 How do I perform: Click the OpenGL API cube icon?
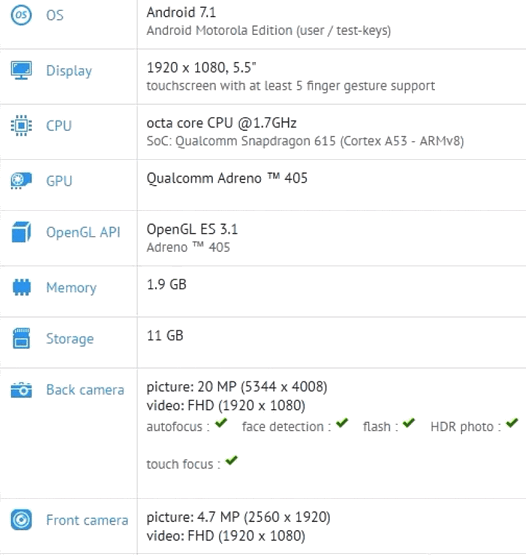(21, 232)
